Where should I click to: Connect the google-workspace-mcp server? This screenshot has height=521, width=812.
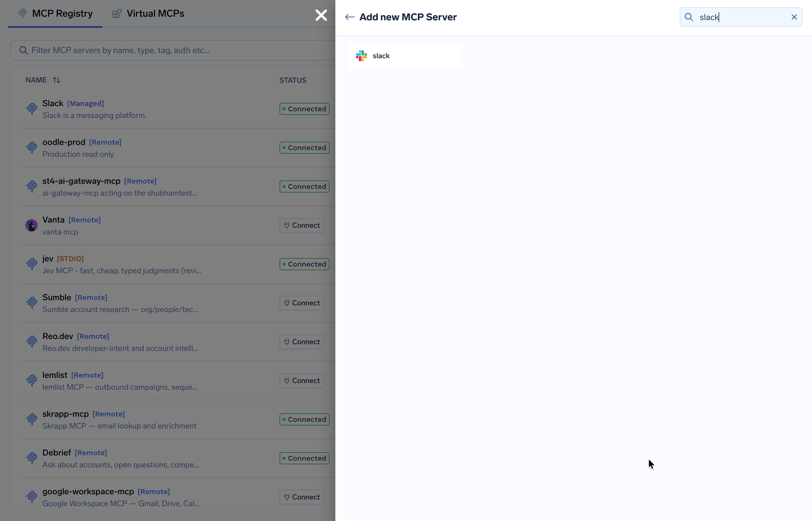click(302, 497)
